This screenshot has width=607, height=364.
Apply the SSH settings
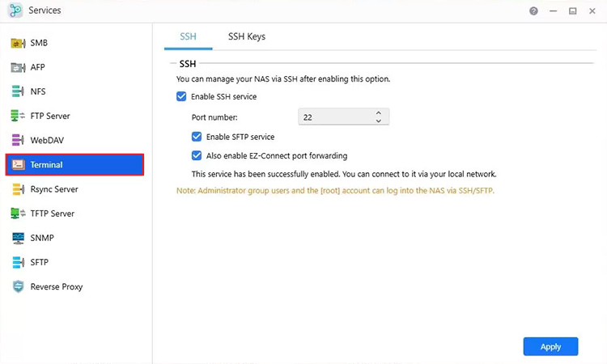click(550, 346)
